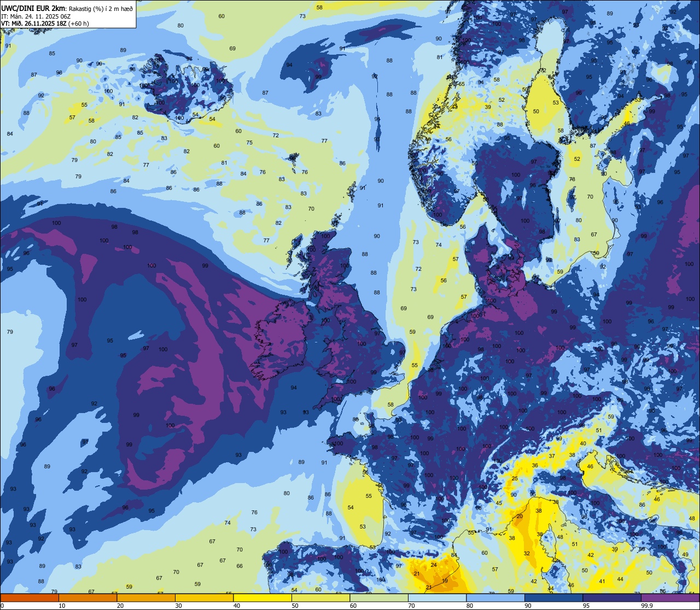Click the legend tick label '50'
Image resolution: width=700 pixels, height=610 pixels.
click(295, 606)
